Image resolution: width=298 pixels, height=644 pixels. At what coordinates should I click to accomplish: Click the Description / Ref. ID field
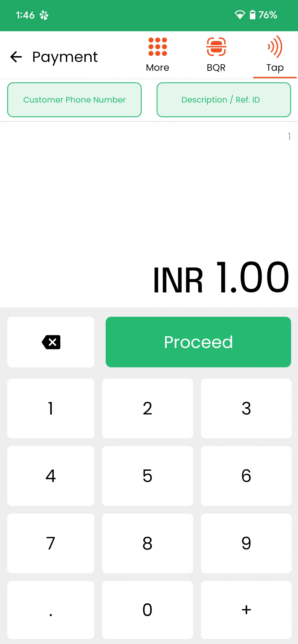223,100
